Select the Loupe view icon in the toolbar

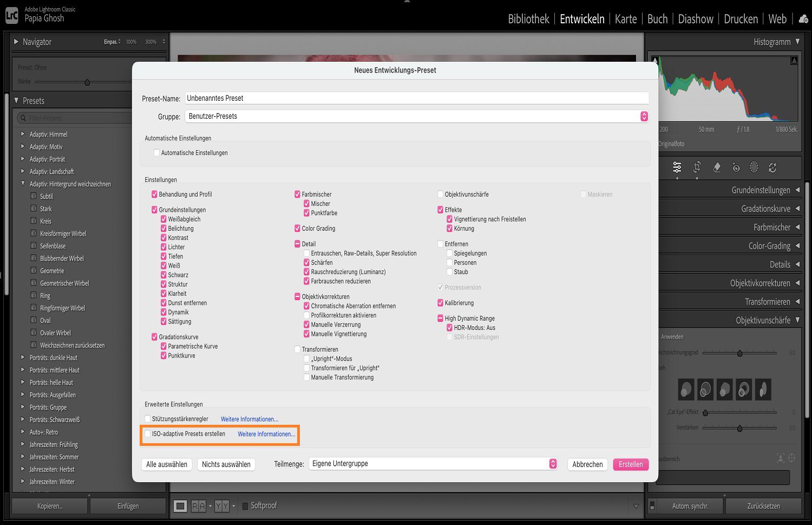coord(180,505)
